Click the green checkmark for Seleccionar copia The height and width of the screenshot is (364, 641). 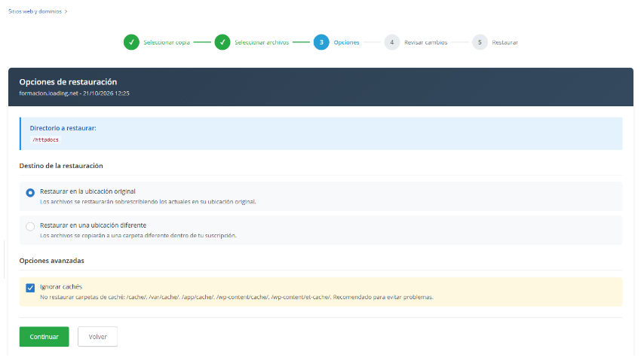coord(131,42)
